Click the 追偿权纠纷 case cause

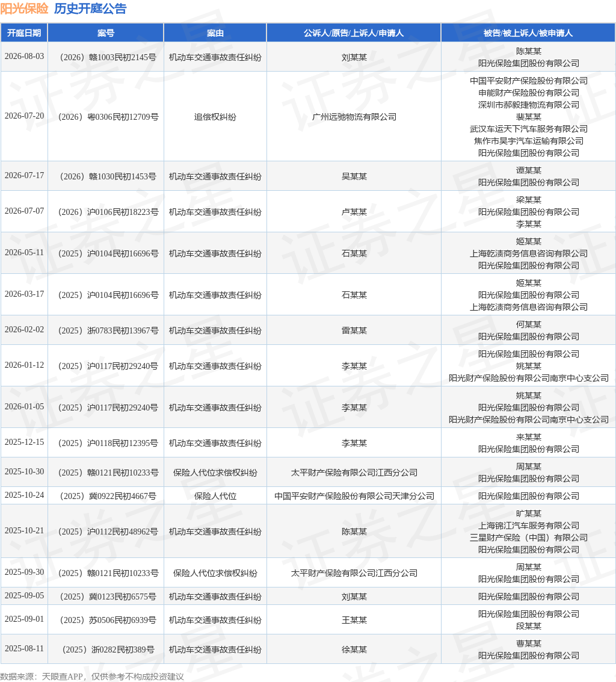point(215,117)
